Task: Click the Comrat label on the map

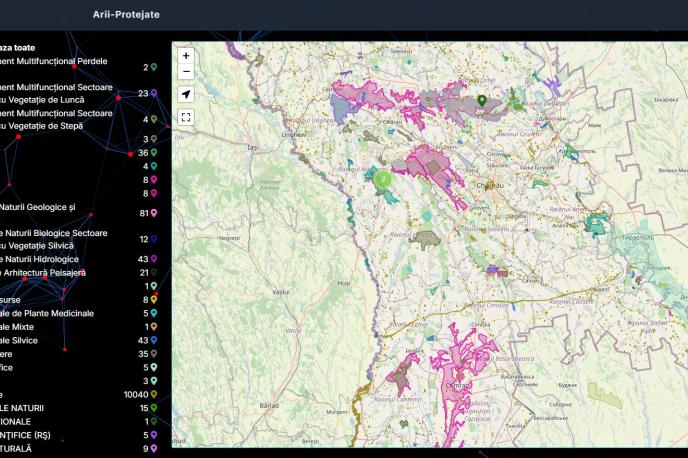Action: 457,385
